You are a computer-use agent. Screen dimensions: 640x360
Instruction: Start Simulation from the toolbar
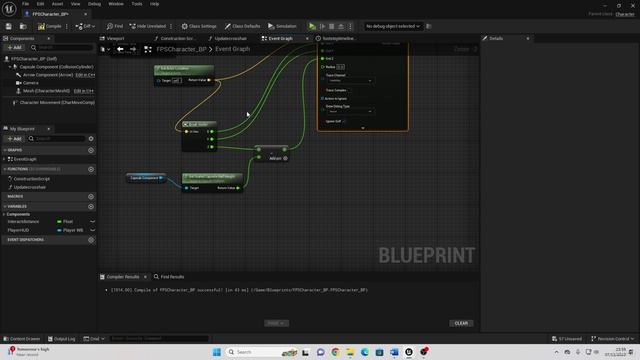[x=282, y=26]
